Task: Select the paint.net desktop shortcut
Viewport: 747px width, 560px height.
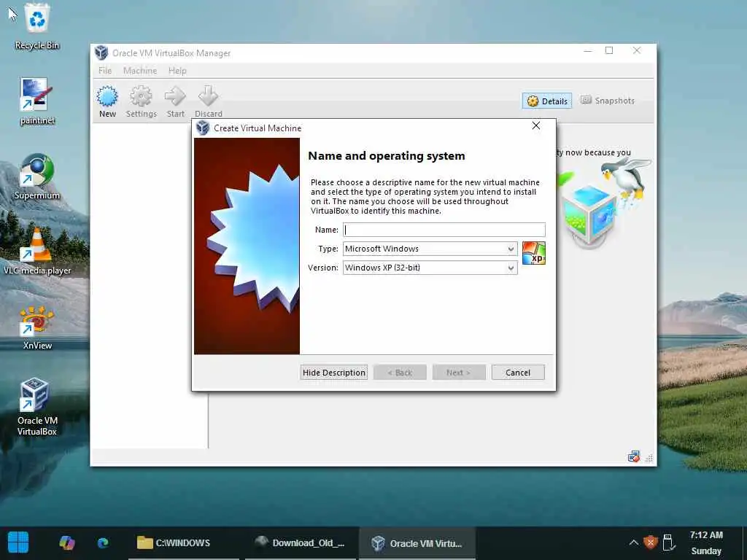Action: click(x=36, y=101)
